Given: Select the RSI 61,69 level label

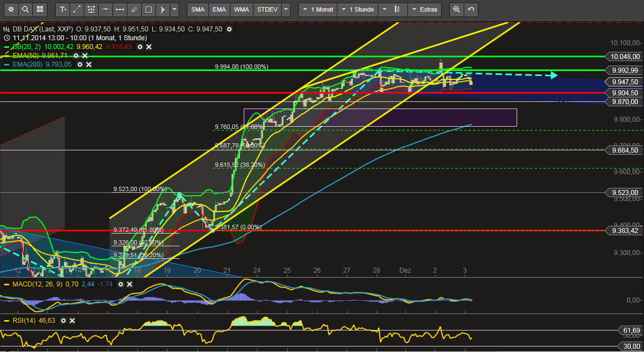Looking at the screenshot, I should coord(630,331).
